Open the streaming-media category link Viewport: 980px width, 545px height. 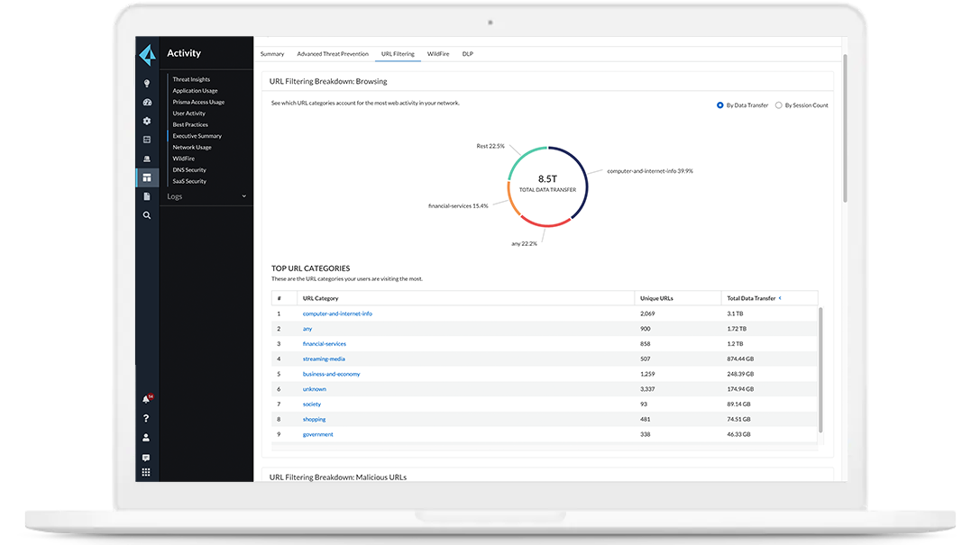tap(323, 359)
